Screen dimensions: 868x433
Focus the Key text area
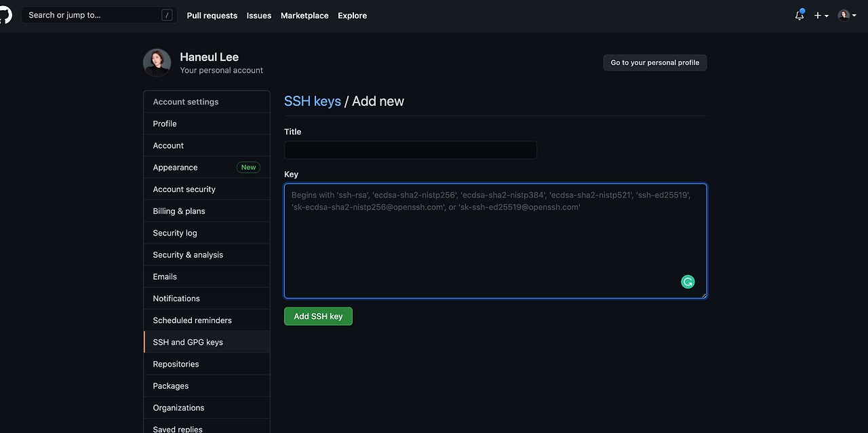click(x=495, y=241)
